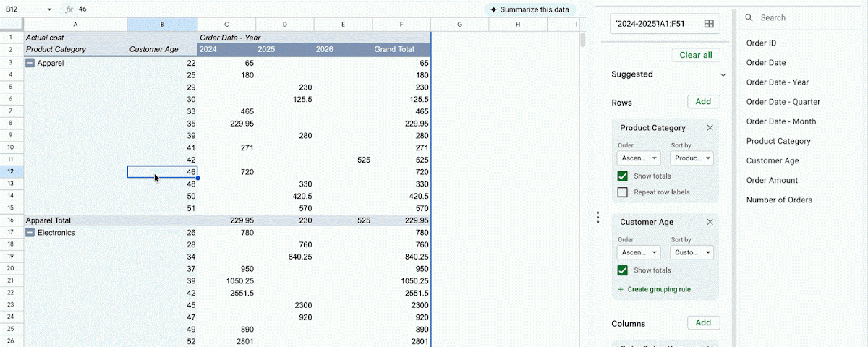Click the search magnifier icon

[x=749, y=17]
